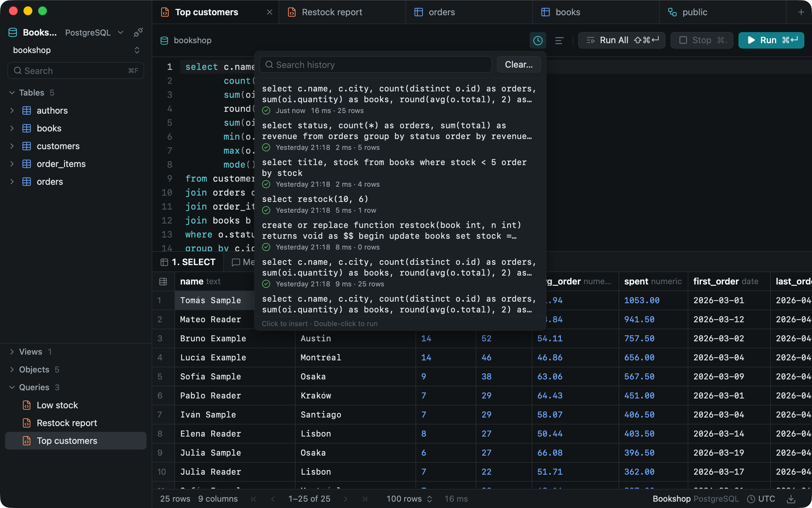The width and height of the screenshot is (812, 508).
Task: Click the grid icon in result header corner
Action: click(x=163, y=282)
